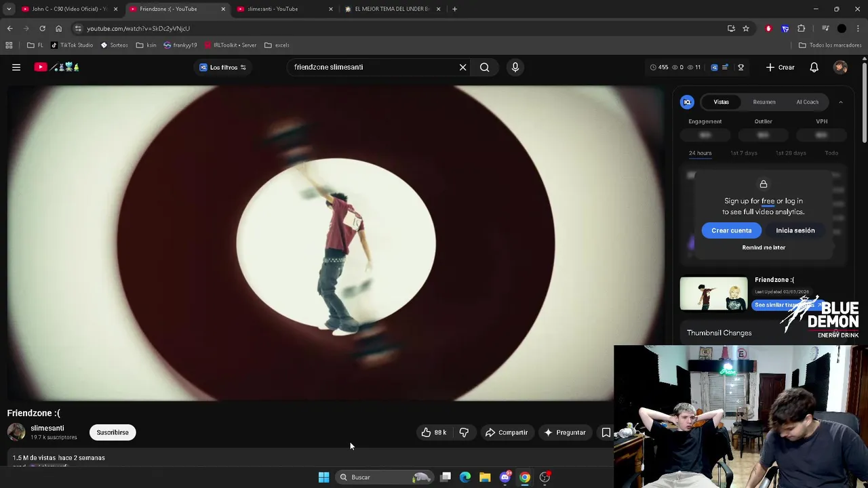Viewport: 868px width, 488px height.
Task: Open the ksin bookmarks folder
Action: click(146, 45)
